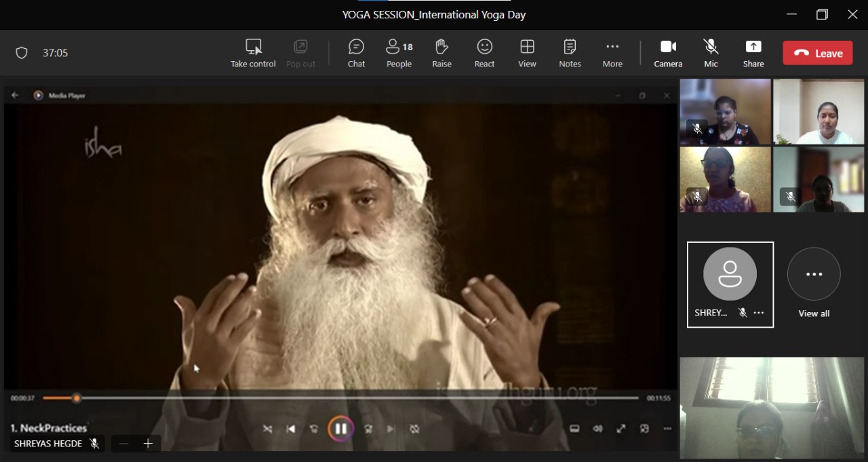Close the Media Player window
This screenshot has height=462, width=868.
[x=667, y=96]
